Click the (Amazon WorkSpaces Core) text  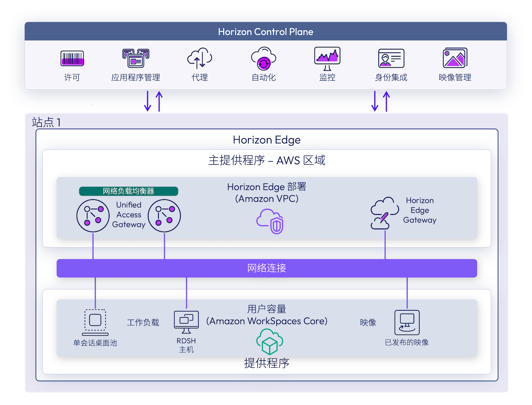click(x=267, y=321)
